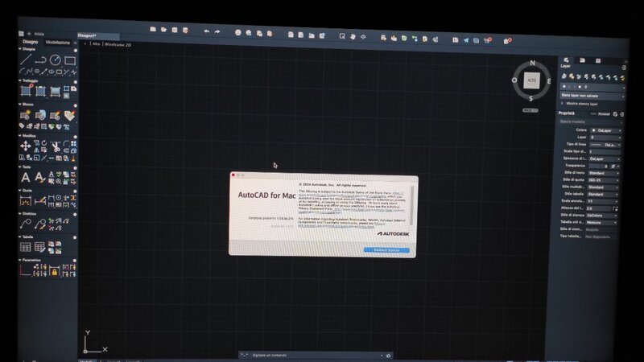Image resolution: width=644 pixels, height=362 pixels.
Task: Click the paper plane Share icon
Action: [466, 40]
